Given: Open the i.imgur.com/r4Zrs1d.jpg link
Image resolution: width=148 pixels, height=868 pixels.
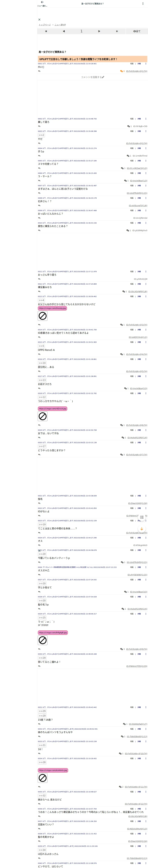Looking at the screenshot, I should [53, 409].
